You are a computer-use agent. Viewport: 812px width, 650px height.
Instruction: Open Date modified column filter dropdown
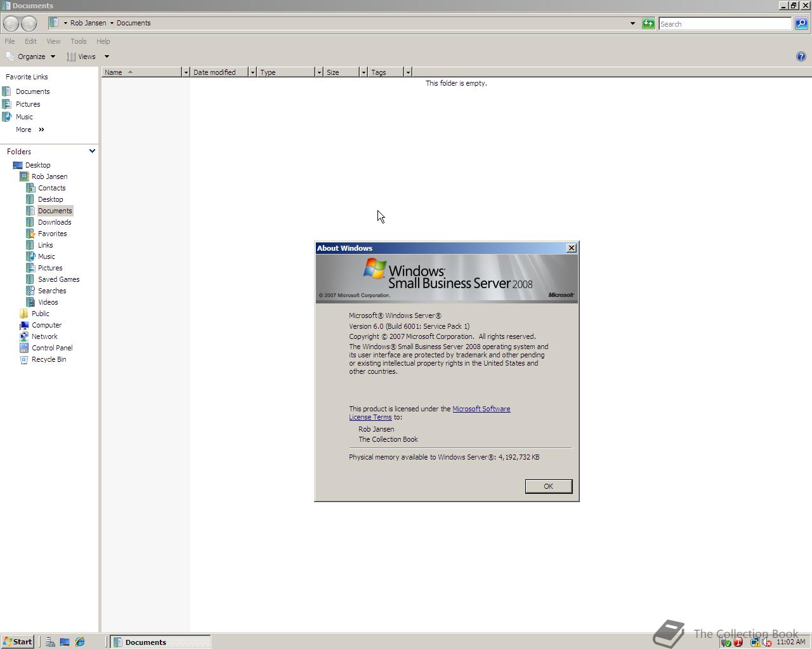point(252,72)
